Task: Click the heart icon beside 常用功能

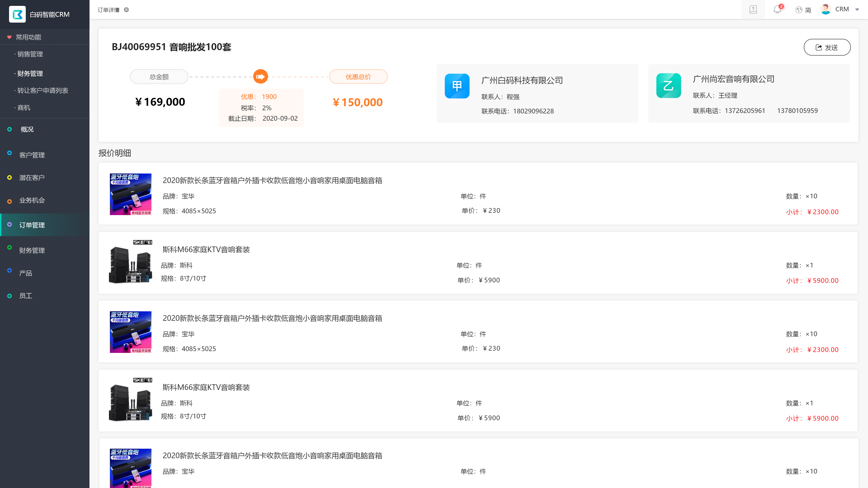Action: click(9, 37)
